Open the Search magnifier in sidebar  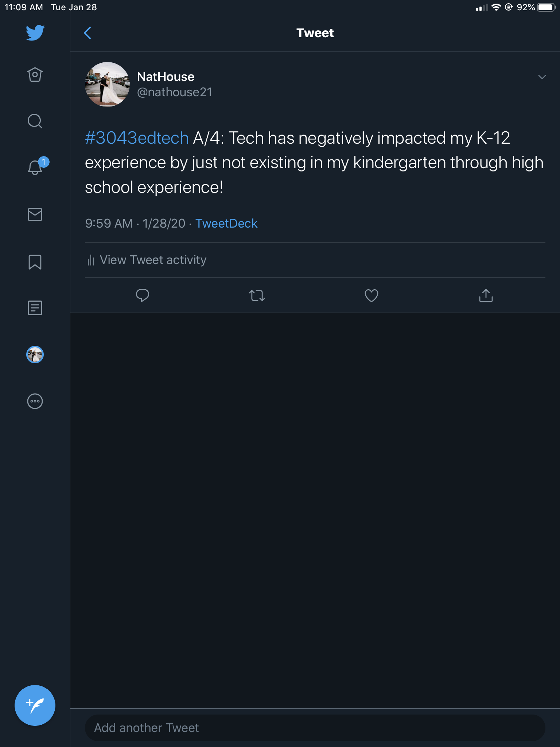[35, 121]
